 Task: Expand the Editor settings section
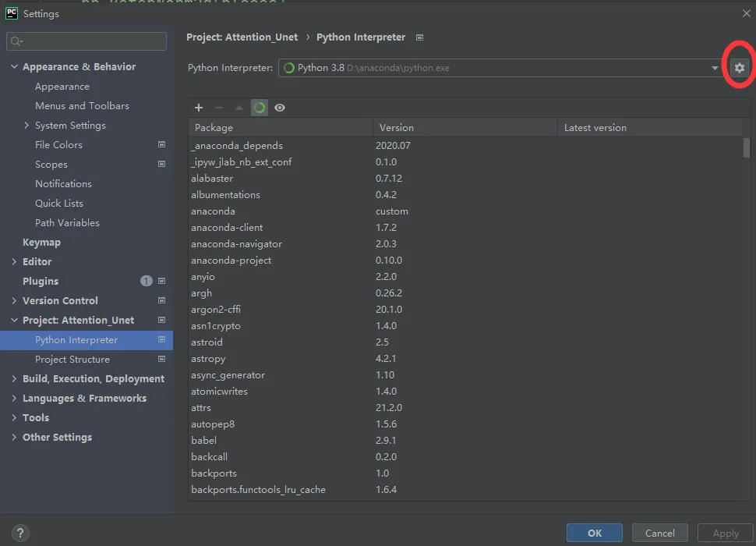point(14,261)
